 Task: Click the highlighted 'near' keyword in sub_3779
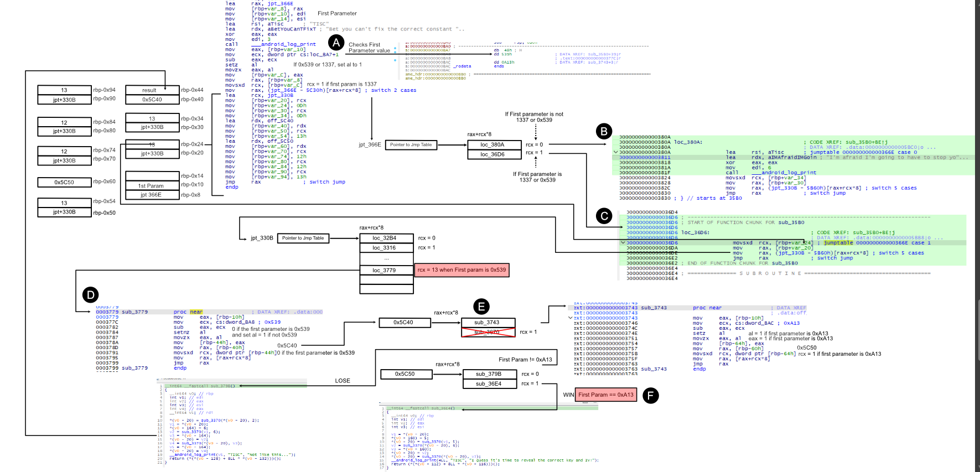196,312
